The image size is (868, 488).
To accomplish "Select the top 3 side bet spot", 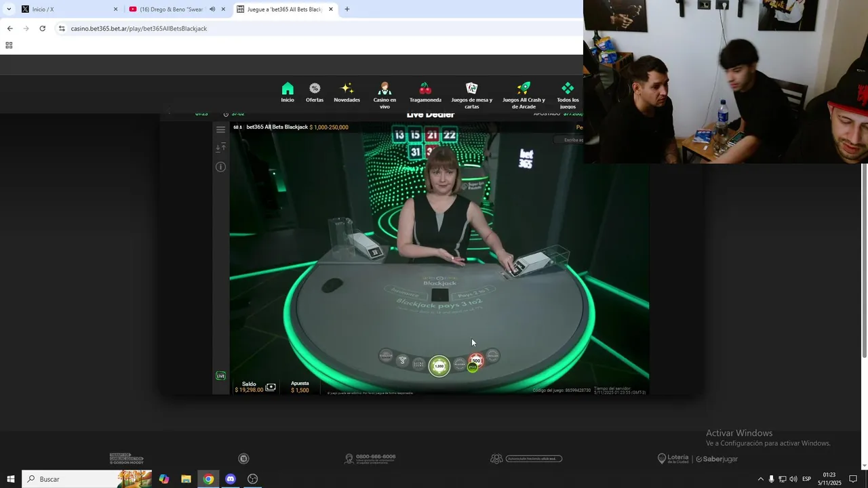I will click(x=402, y=361).
